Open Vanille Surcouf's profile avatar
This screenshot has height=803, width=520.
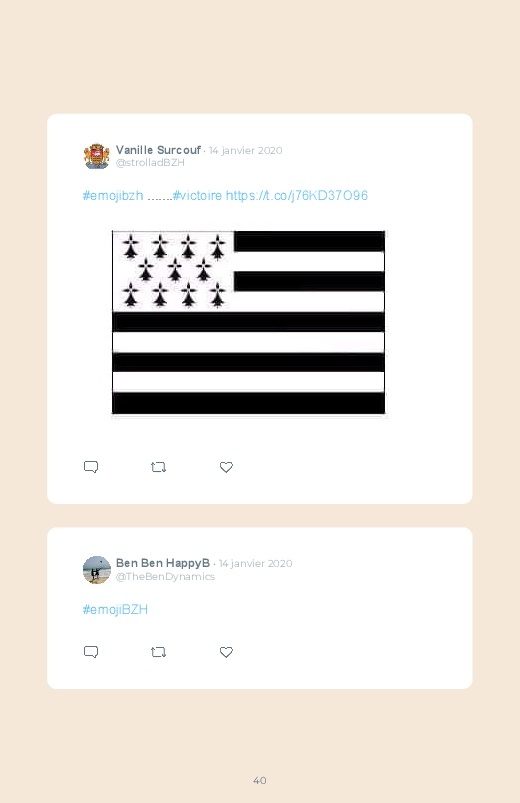tap(97, 156)
